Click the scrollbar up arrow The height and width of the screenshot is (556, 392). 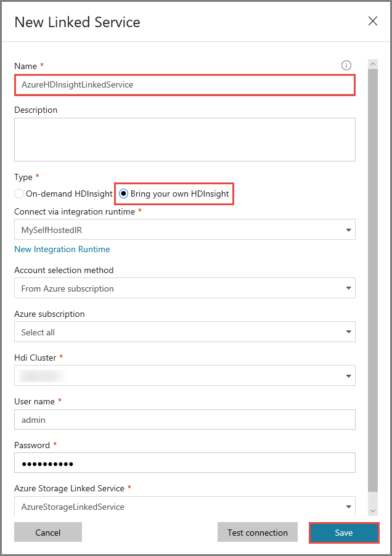point(373,62)
